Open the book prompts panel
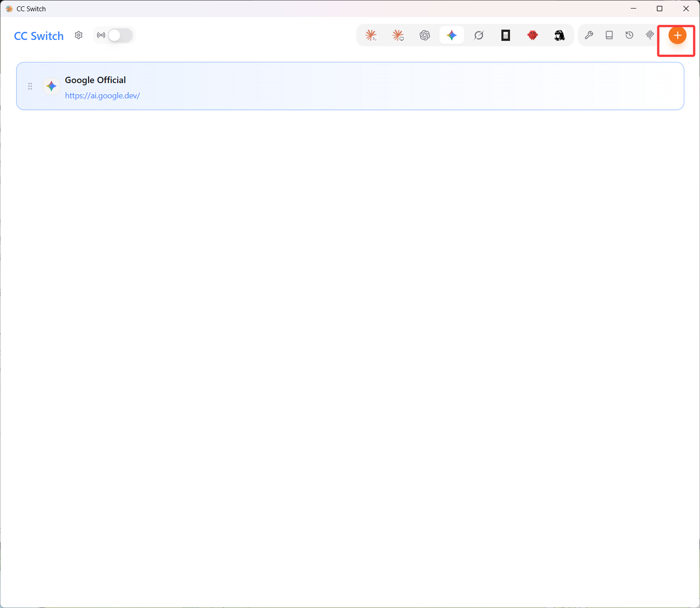 (x=609, y=35)
